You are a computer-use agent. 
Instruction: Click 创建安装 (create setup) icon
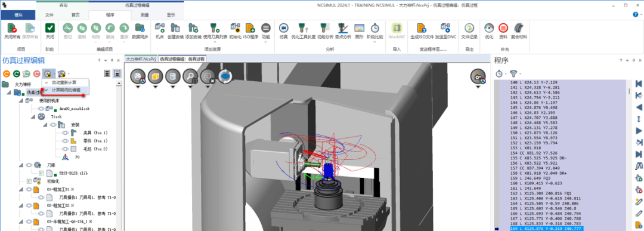pos(175,29)
